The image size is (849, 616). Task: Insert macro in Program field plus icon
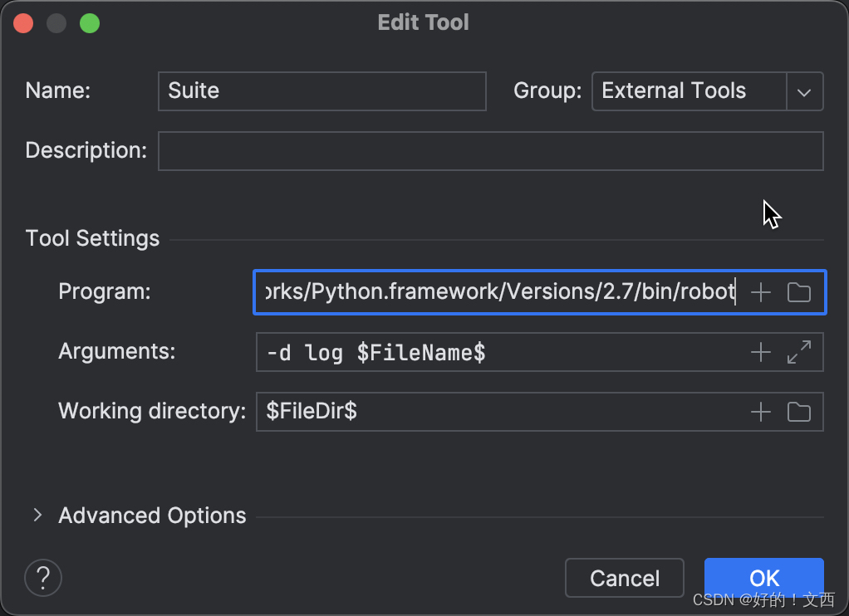761,292
